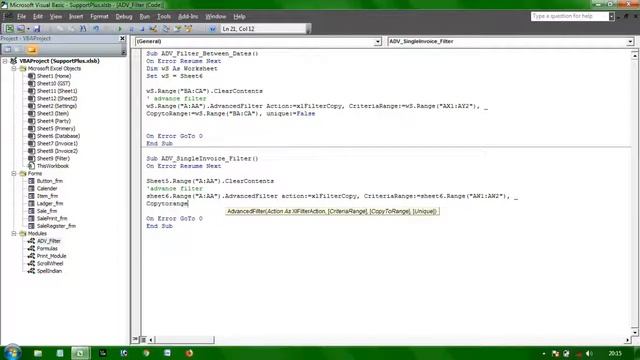Close the Project - VBAProject panel
Screen dimensions: 640x360
pos(122,38)
